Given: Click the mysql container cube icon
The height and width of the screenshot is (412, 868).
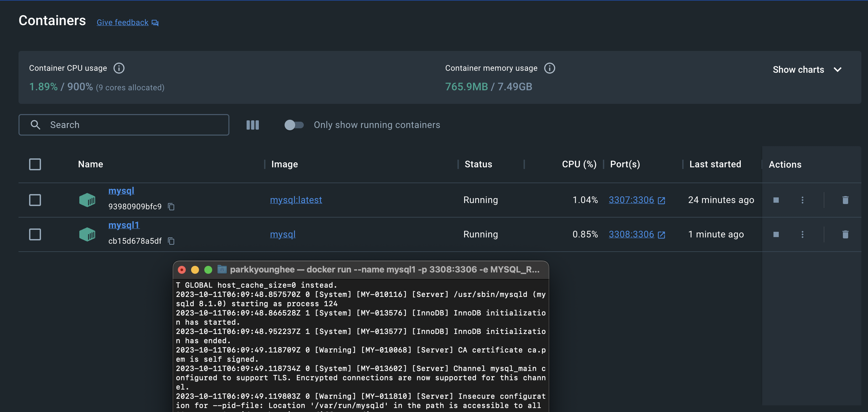Looking at the screenshot, I should coord(87,200).
